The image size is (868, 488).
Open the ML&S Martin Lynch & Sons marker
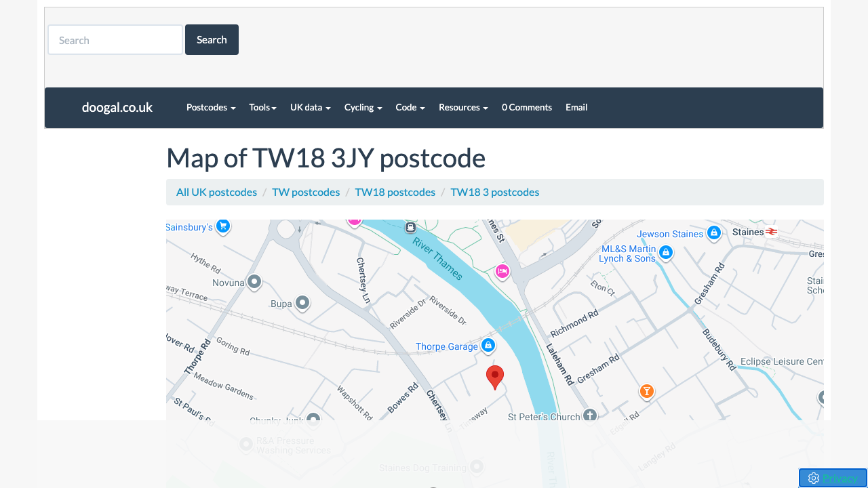click(665, 252)
